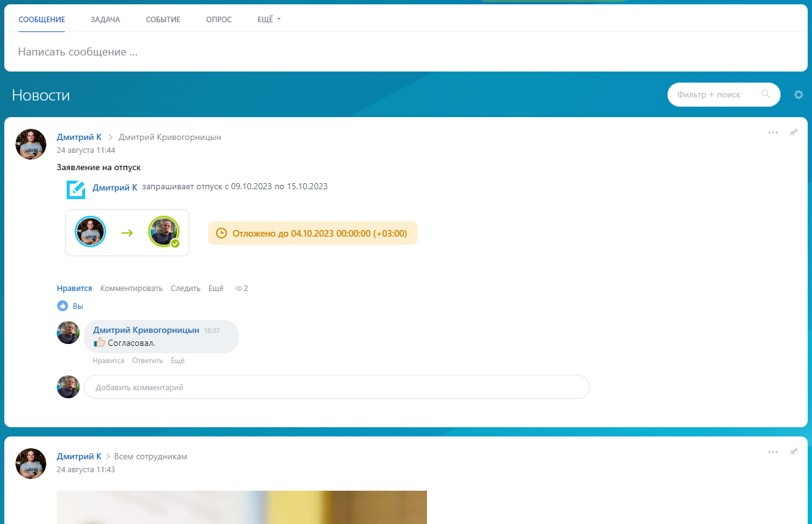Image resolution: width=812 pixels, height=524 pixels.
Task: Click Ответить under the Согласовал comment
Action: pyautogui.click(x=147, y=361)
